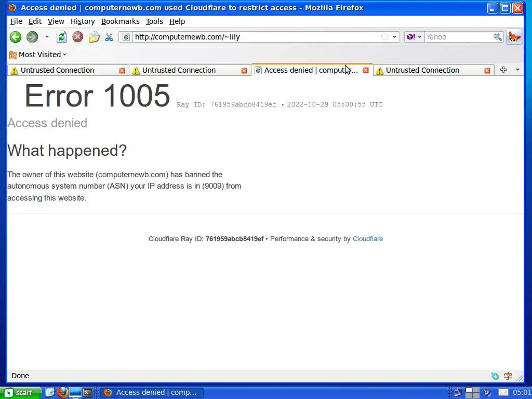The image size is (532, 399).
Task: Click the URL address field
Action: point(256,37)
